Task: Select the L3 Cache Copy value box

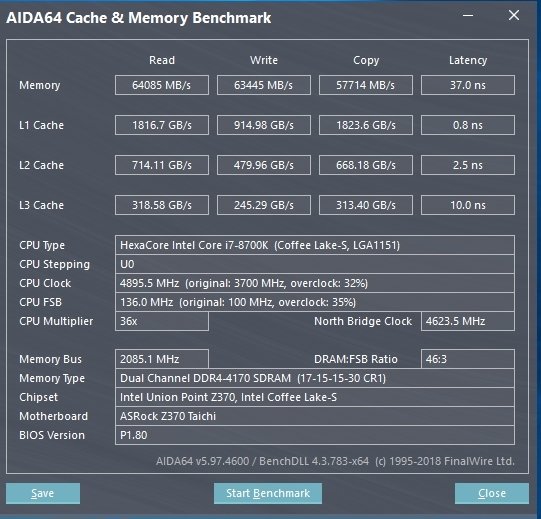Action: click(366, 205)
